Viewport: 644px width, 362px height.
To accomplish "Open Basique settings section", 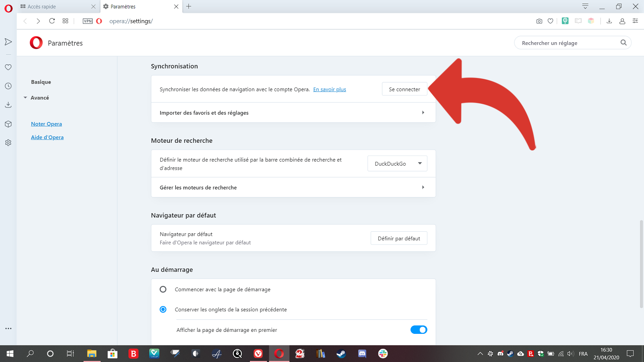I will point(41,82).
